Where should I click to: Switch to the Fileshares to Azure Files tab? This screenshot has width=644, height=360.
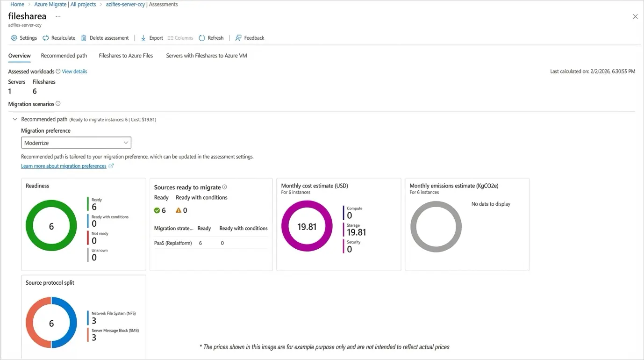[126, 55]
